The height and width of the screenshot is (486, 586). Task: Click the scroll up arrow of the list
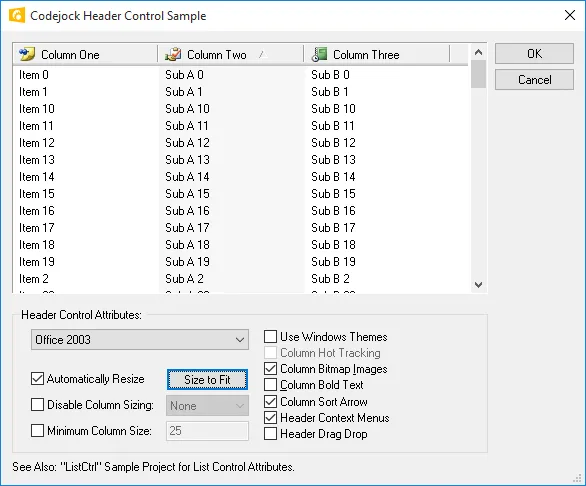pyautogui.click(x=478, y=52)
